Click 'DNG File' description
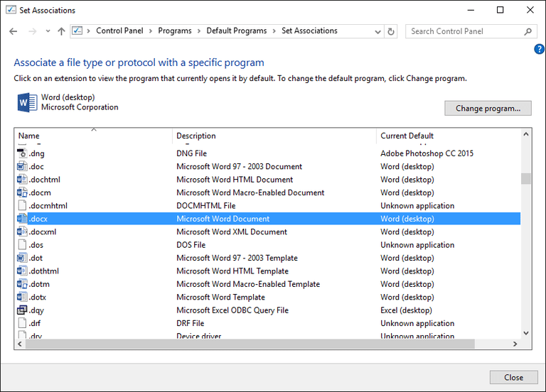The height and width of the screenshot is (392, 546). (191, 153)
